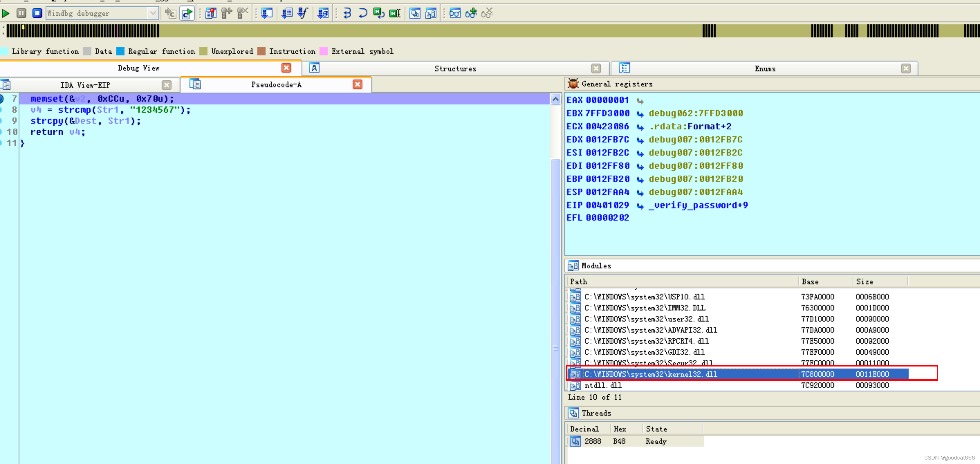Click the Library function legend swatch
The height and width of the screenshot is (464, 980).
[4, 51]
